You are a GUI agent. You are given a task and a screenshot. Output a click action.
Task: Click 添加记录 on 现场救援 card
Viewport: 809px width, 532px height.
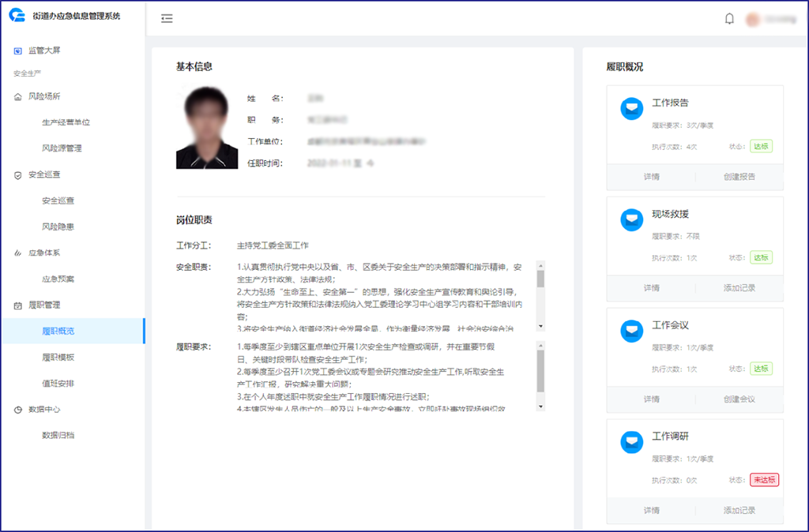click(739, 288)
